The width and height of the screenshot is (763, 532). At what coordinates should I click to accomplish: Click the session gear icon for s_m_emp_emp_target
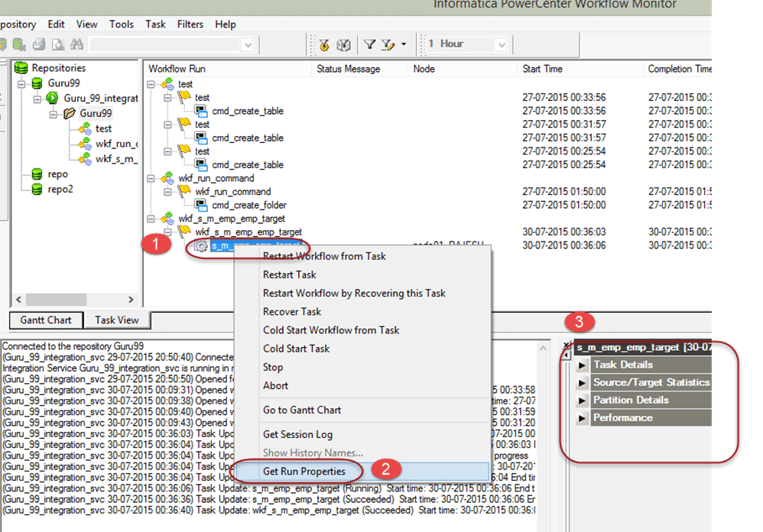click(200, 245)
